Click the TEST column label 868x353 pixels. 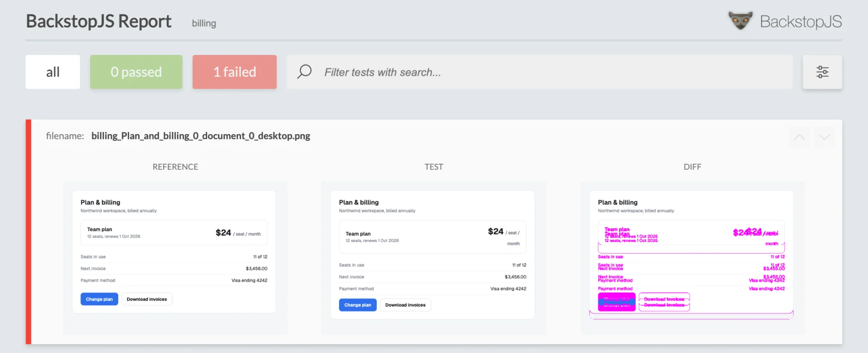pos(434,167)
